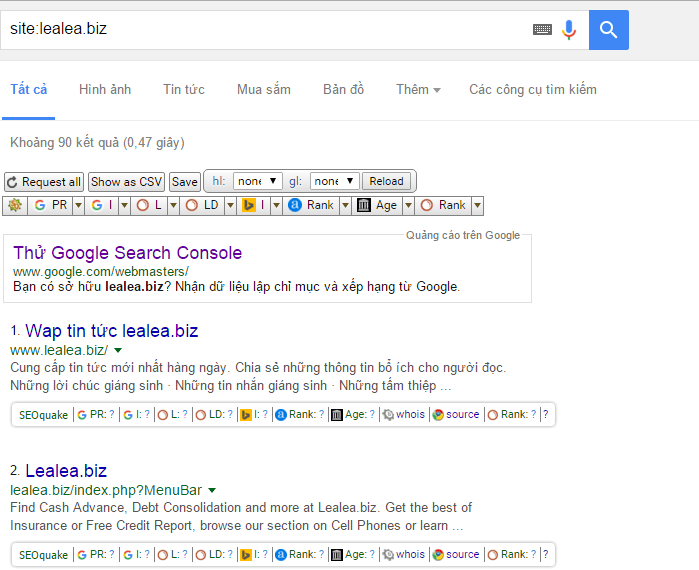Request Alexa Rank in first result bar
This screenshot has width=699, height=570.
click(x=300, y=415)
